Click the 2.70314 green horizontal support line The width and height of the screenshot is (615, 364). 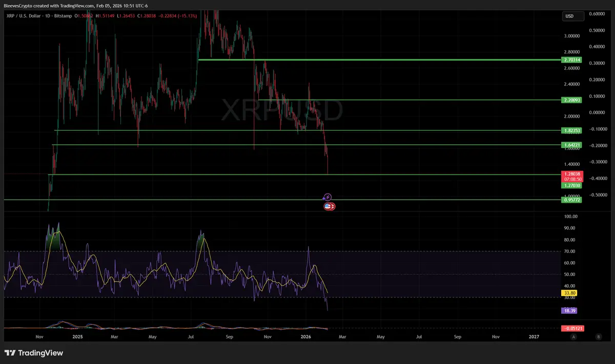(x=379, y=60)
